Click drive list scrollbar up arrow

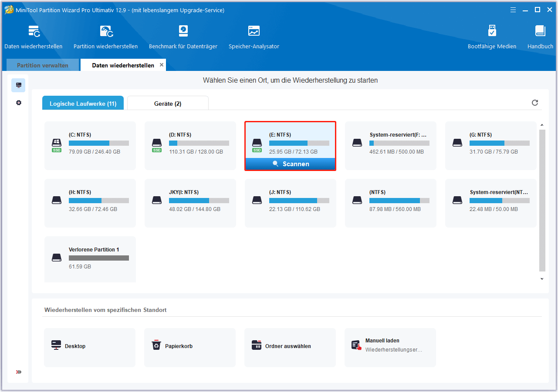[x=542, y=125]
